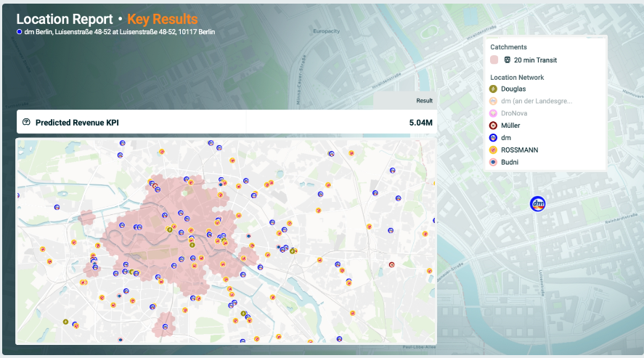Click the Reinhardtstraße street label
Viewport: 644px width, 358px height.
pos(621,219)
